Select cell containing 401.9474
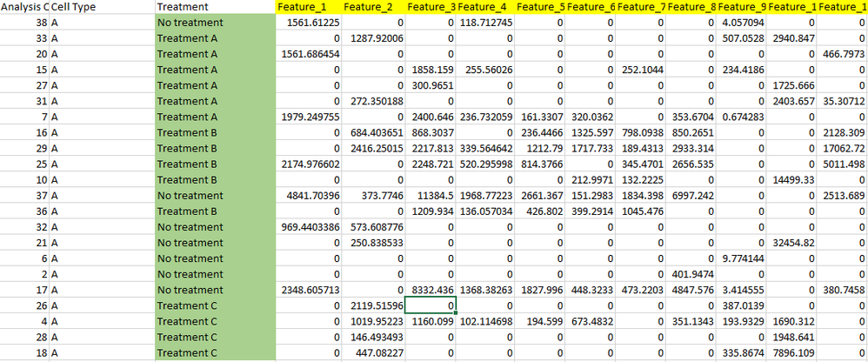 691,274
